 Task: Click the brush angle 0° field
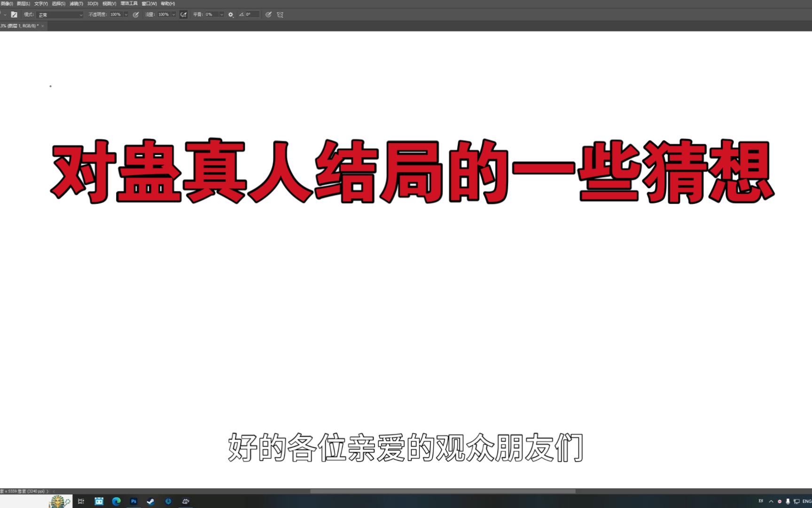(252, 15)
